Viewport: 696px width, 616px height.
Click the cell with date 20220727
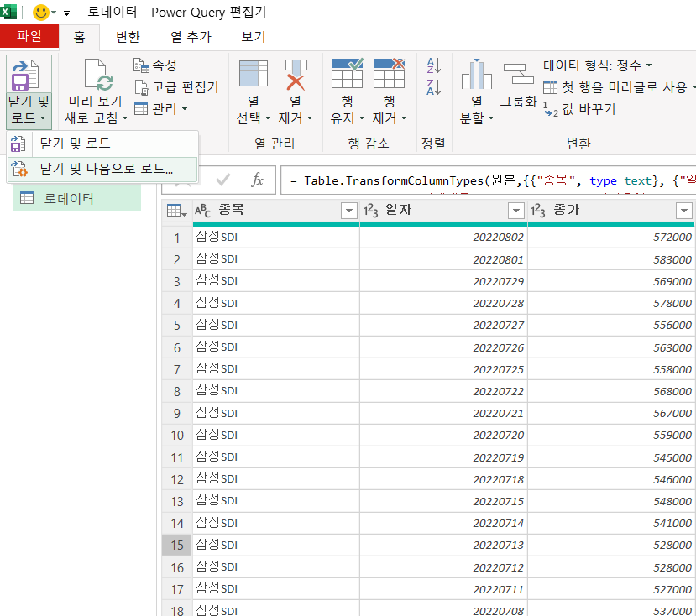(443, 326)
